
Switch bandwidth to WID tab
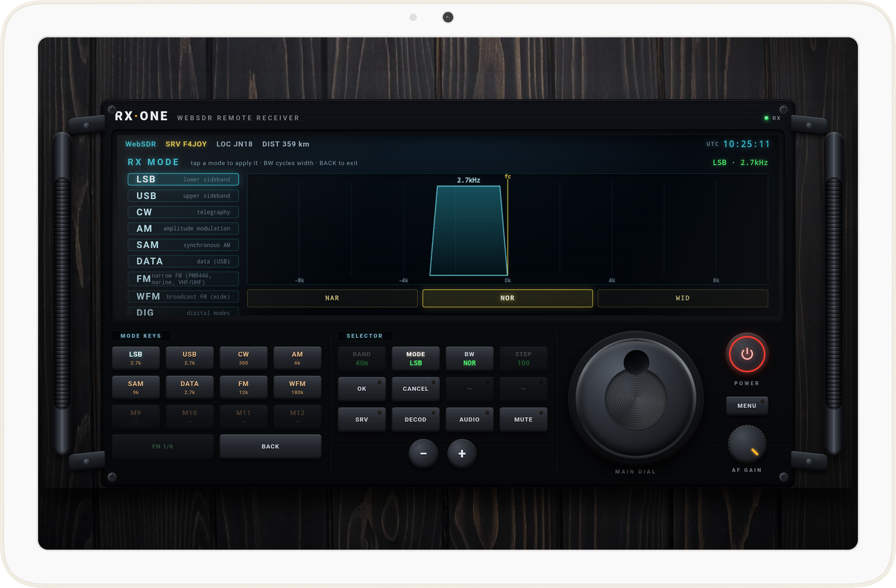coord(683,298)
